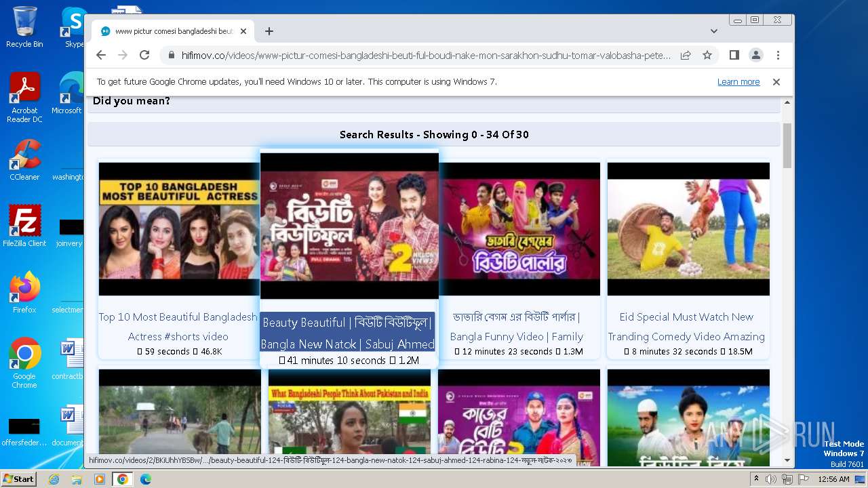Open Windows Explorer folder in taskbar

[77, 479]
